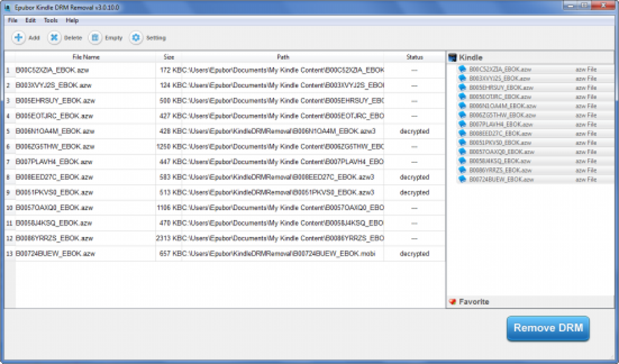Open the Tools menu
This screenshot has width=619, height=364.
50,20
